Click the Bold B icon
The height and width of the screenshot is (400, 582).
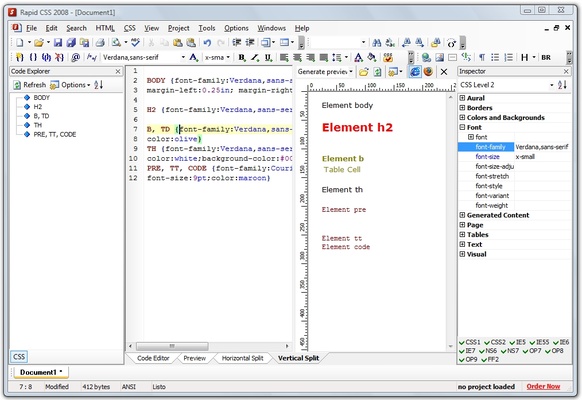[242, 57]
